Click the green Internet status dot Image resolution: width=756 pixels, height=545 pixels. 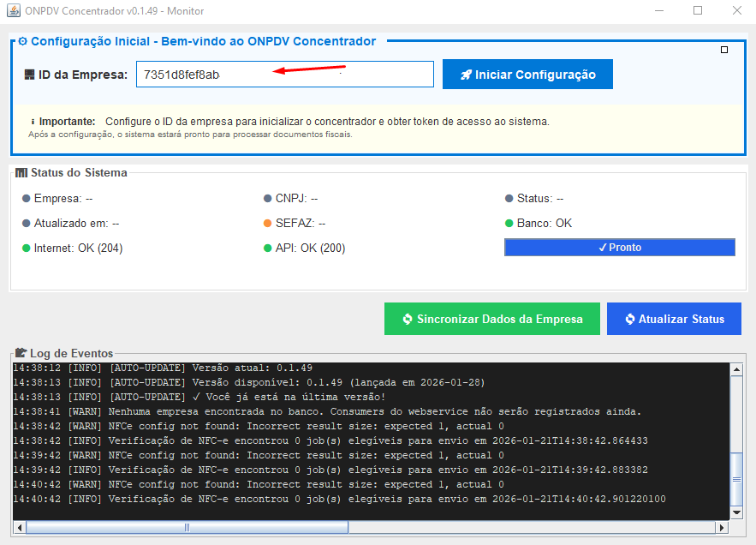(27, 249)
